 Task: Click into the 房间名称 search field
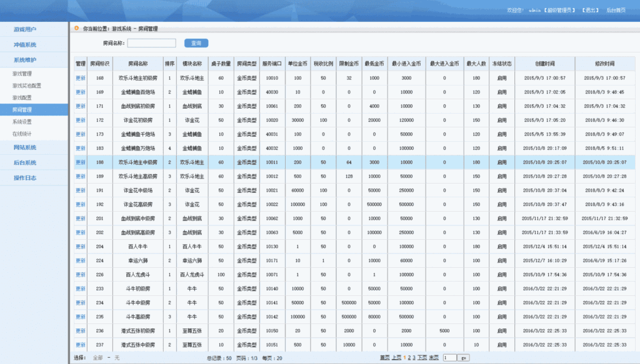point(152,43)
